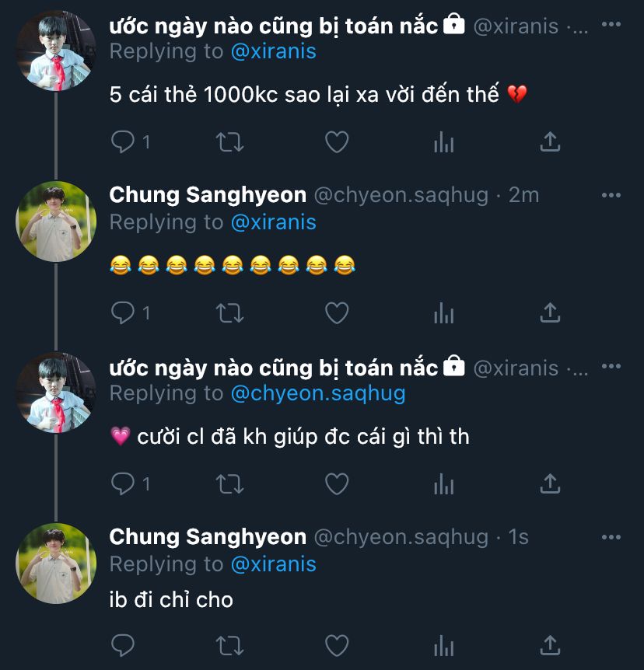Share the 'ib đi chỉ cho' tweet
644x670 pixels.
[550, 646]
